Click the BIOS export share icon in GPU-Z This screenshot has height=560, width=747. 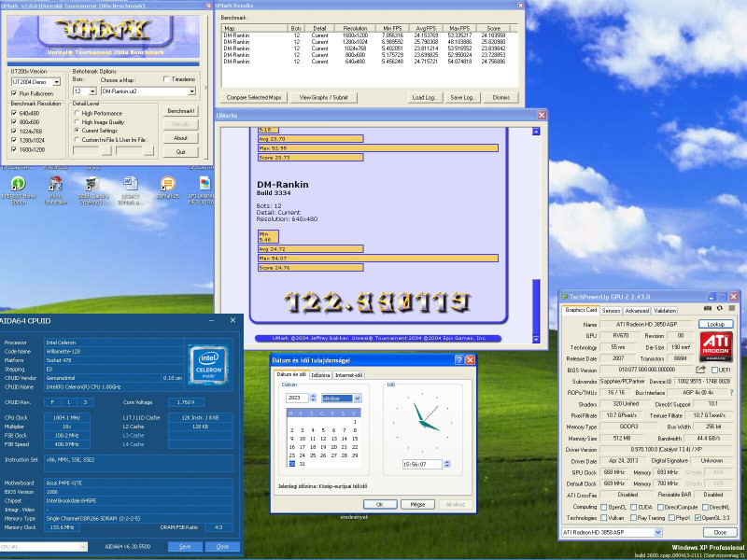click(x=700, y=370)
